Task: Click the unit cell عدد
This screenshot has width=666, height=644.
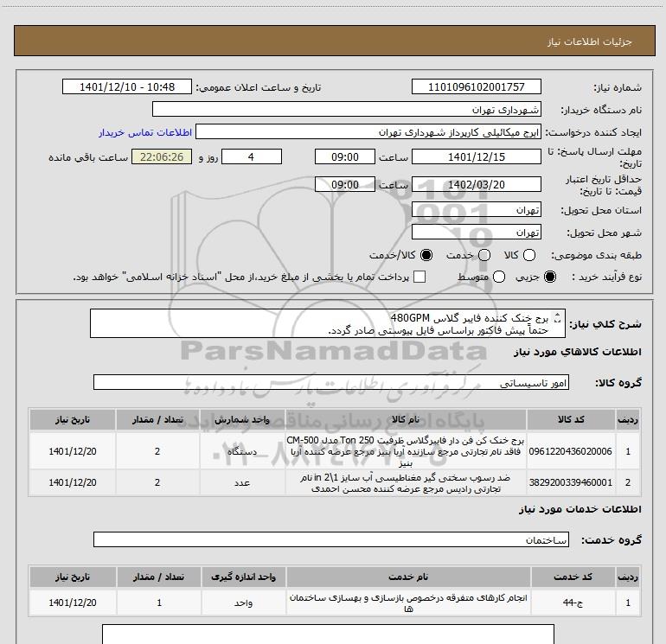Action: tap(242, 482)
